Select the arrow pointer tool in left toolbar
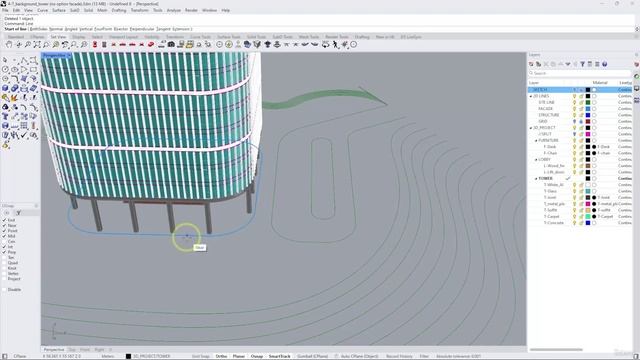 click(x=5, y=60)
